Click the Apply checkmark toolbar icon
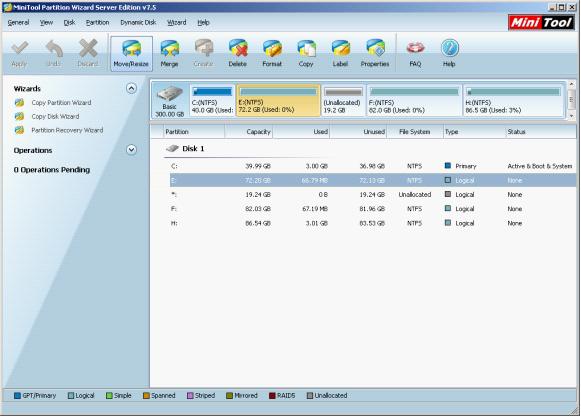 [20, 49]
